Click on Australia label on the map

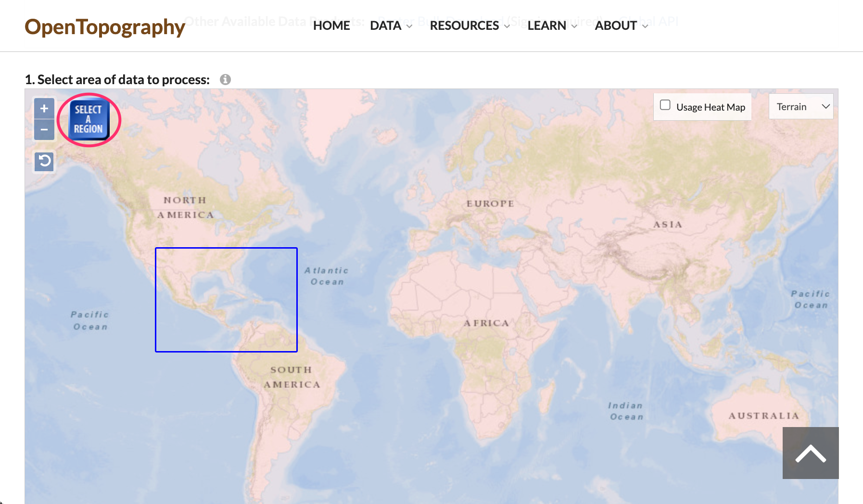pos(763,416)
